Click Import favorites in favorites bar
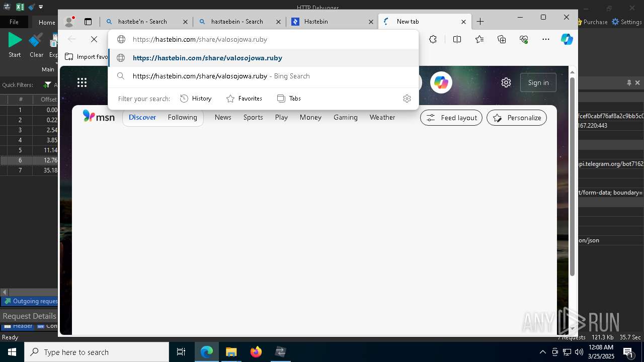The height and width of the screenshot is (362, 644). [87, 57]
